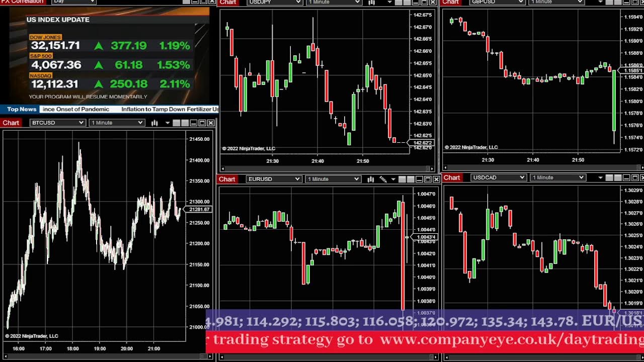Open the USDJPY instrument dropdown

[274, 3]
